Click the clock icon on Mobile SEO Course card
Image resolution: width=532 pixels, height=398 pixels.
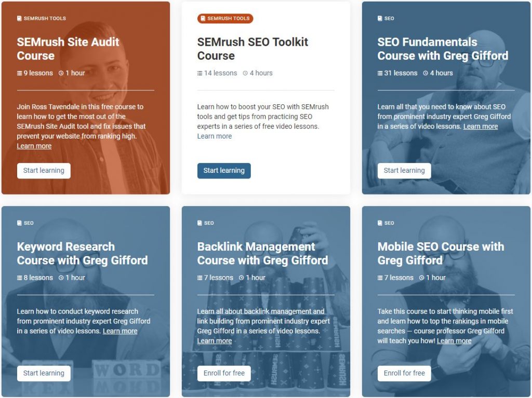point(421,278)
